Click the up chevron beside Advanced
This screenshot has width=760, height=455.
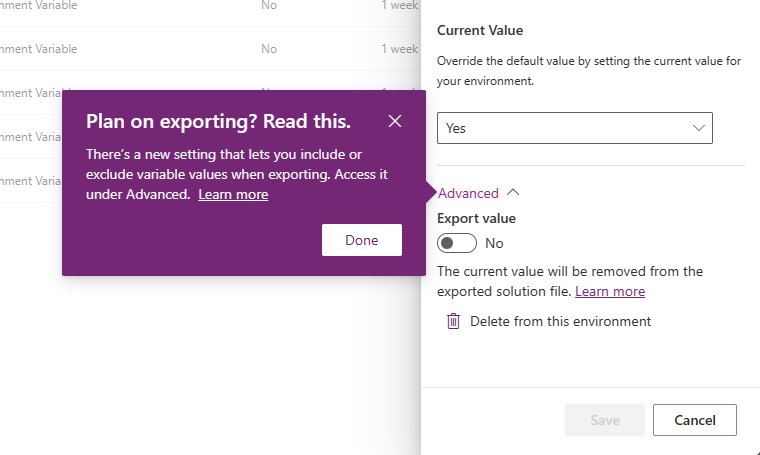513,193
